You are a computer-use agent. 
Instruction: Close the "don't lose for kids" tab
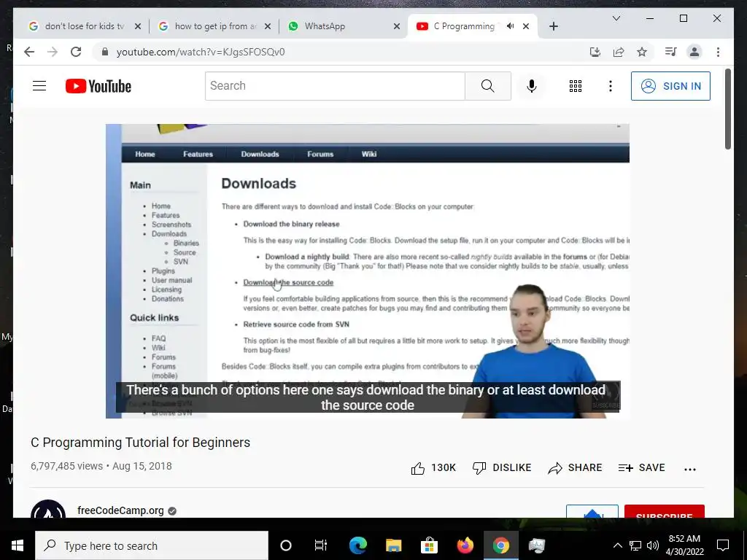pos(138,26)
